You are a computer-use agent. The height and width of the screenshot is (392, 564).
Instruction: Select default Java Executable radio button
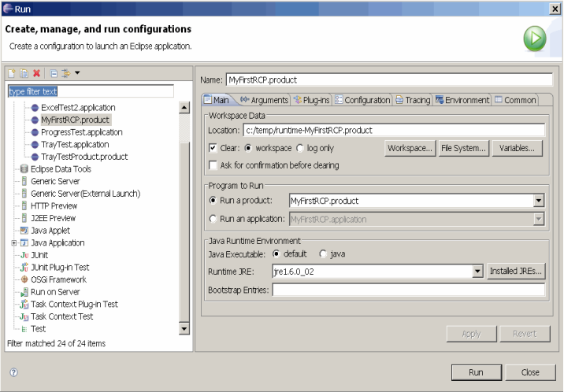click(x=276, y=253)
